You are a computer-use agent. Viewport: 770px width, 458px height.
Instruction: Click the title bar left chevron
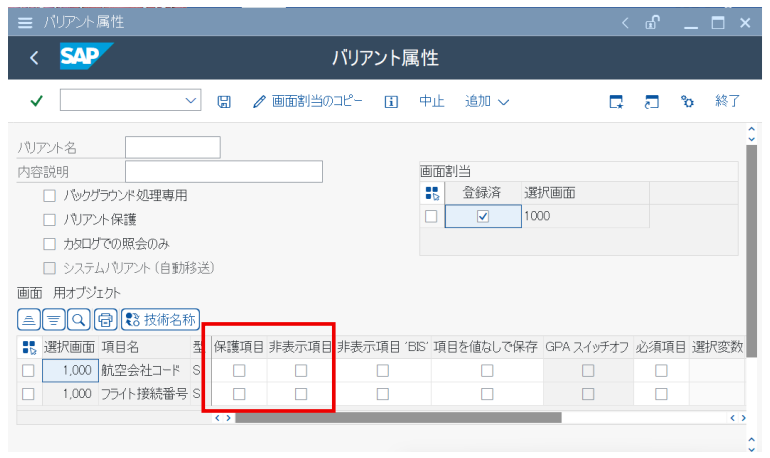(x=625, y=23)
